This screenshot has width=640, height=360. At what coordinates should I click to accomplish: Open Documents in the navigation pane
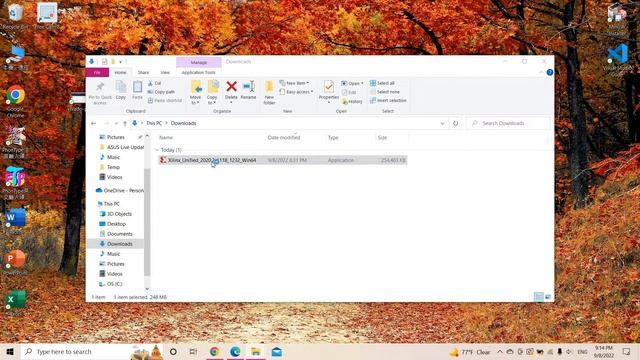click(x=116, y=234)
